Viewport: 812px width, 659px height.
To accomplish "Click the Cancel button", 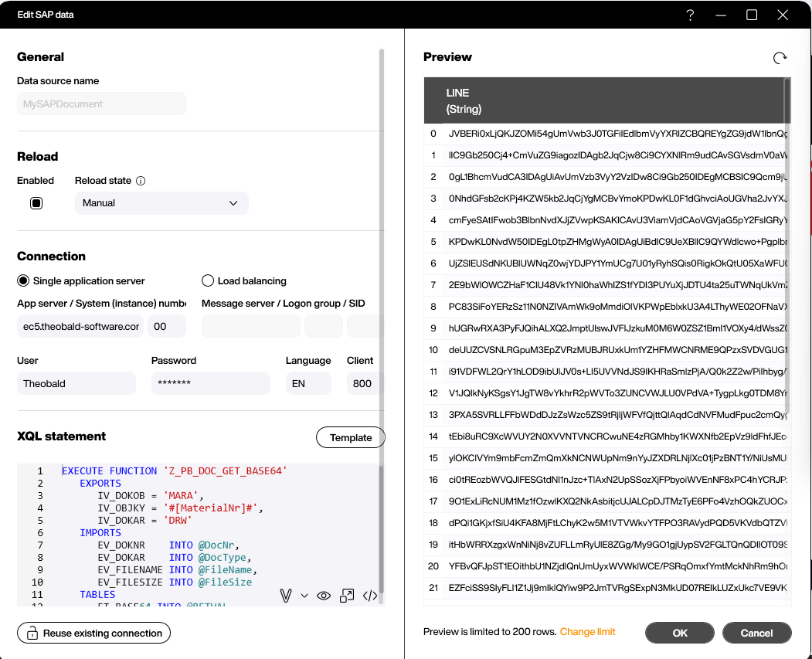I will pyautogui.click(x=756, y=633).
